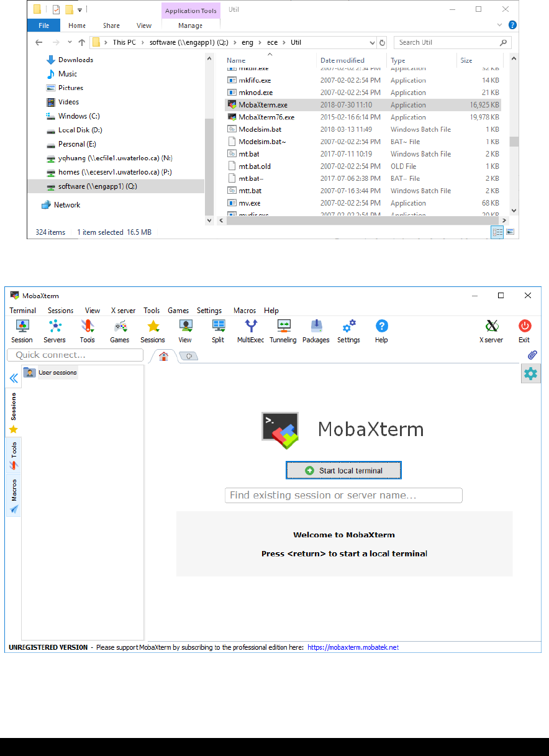Go up one folder with up arrow
The width and height of the screenshot is (549, 756).
pyautogui.click(x=80, y=43)
